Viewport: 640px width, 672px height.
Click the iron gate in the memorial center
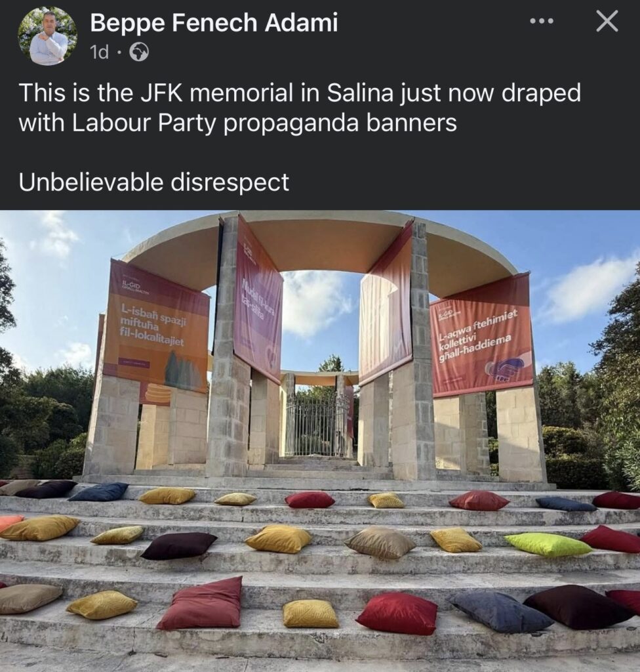click(317, 427)
